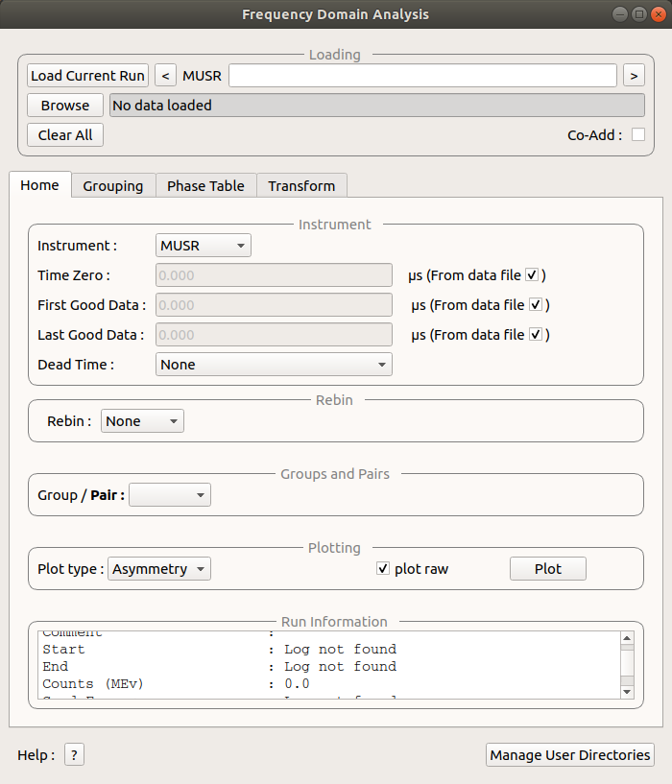Expand the Dead Time dropdown
This screenshot has height=784, width=672.
click(x=274, y=365)
